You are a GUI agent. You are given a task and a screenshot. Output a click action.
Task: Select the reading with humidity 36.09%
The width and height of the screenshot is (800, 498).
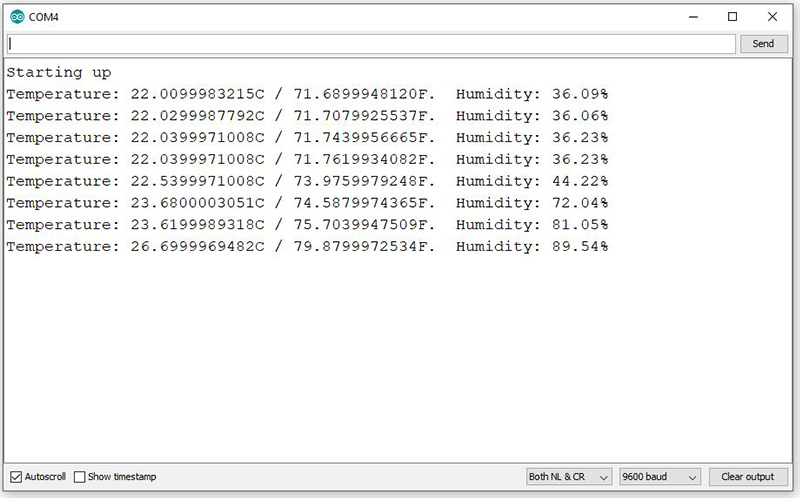[307, 94]
